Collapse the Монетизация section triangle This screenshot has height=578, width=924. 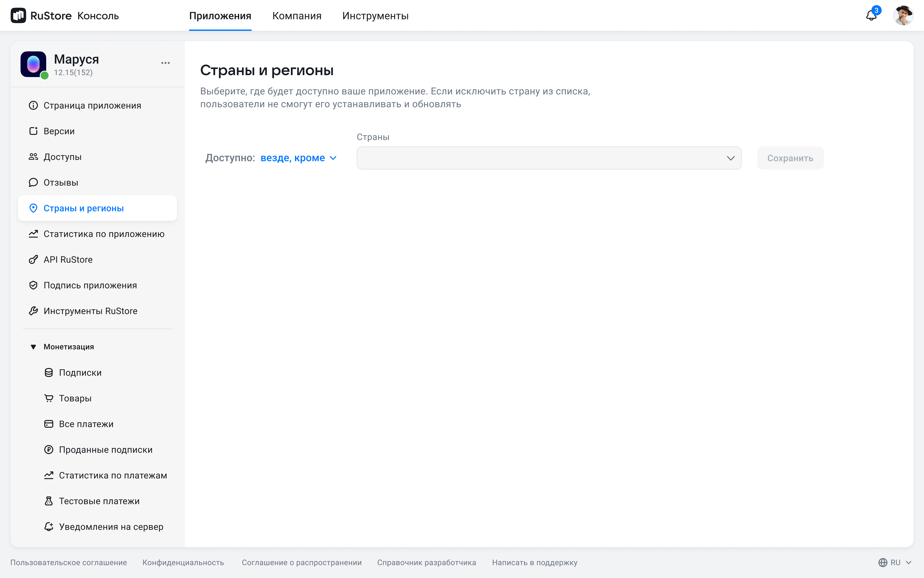point(33,347)
